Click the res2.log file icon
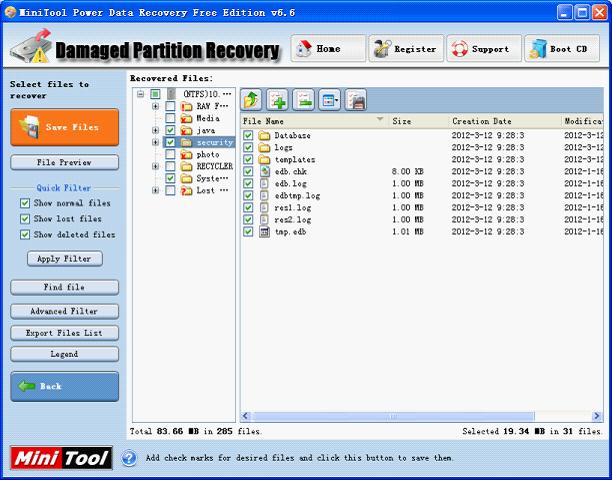612x480 pixels. tap(265, 220)
